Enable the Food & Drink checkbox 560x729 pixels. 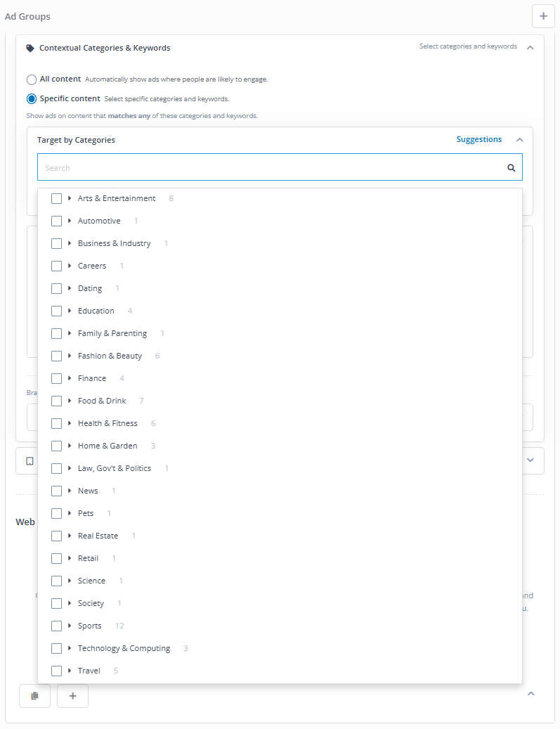coord(56,401)
